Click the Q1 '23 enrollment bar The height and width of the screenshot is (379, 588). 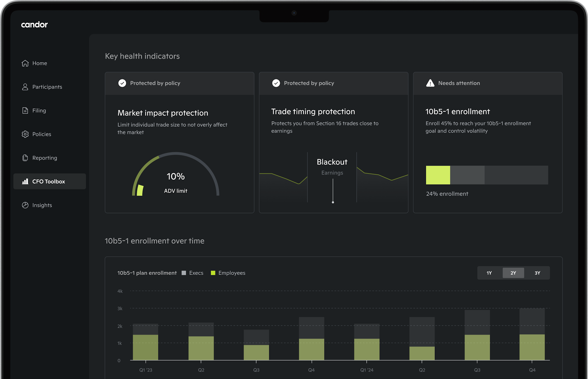pyautogui.click(x=145, y=342)
